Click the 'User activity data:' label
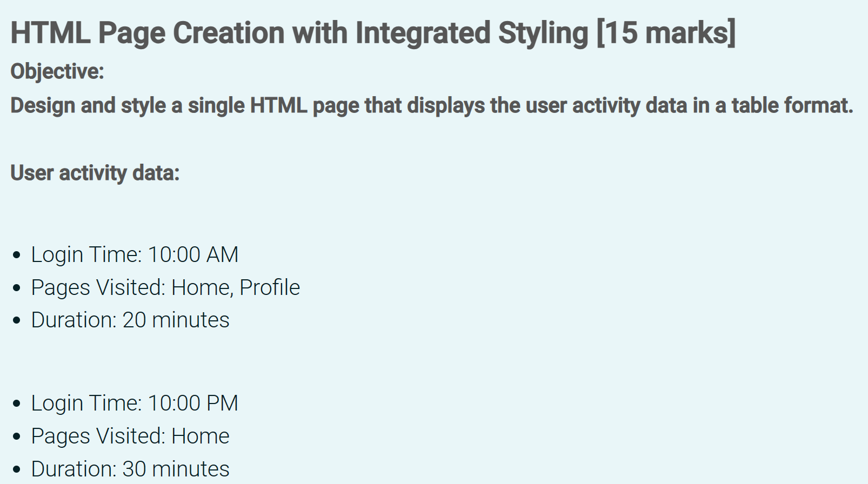868x484 pixels. coord(95,173)
